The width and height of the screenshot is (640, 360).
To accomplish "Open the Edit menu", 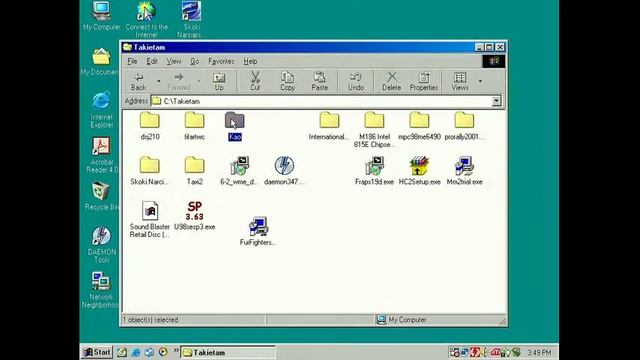I will pyautogui.click(x=152, y=61).
